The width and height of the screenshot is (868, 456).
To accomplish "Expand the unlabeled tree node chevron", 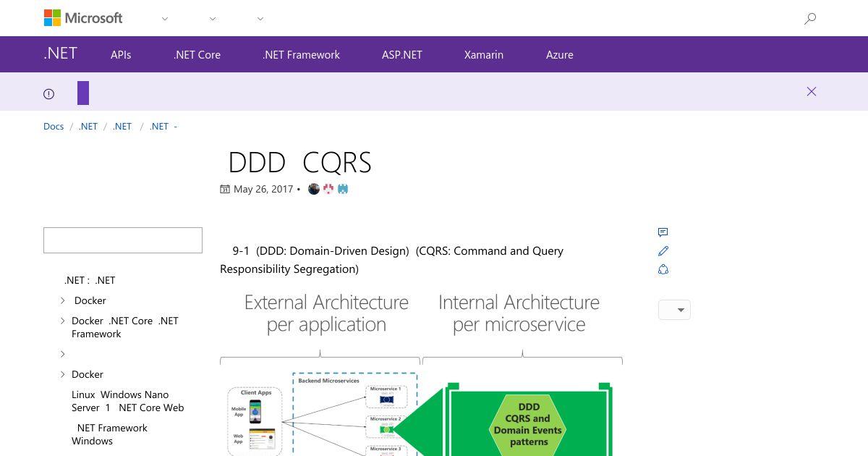I will (62, 354).
